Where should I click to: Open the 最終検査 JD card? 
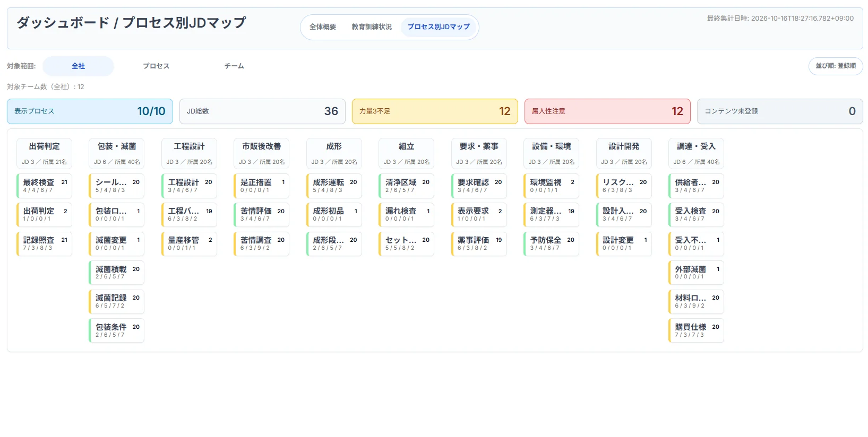[x=44, y=186]
